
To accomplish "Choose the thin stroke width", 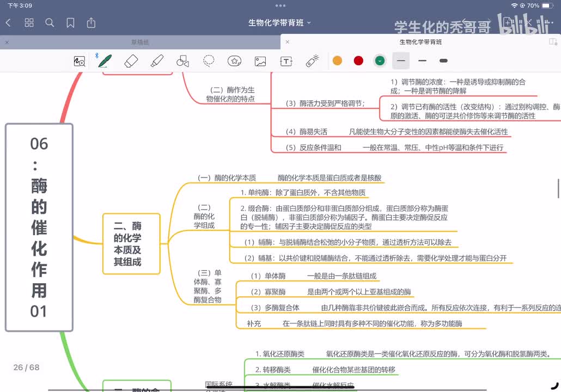I will pyautogui.click(x=401, y=61).
